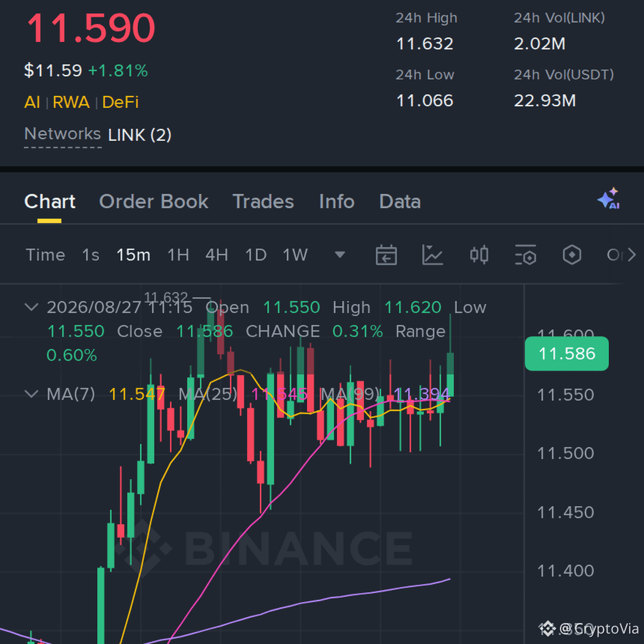
Task: Open the AI assistant sparkle icon
Action: point(609,199)
